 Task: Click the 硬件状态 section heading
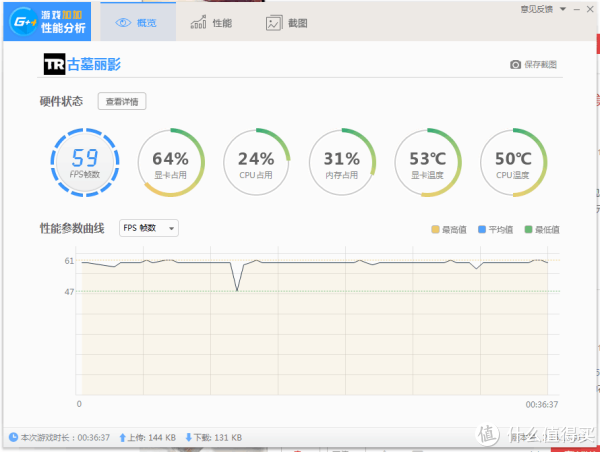point(61,101)
